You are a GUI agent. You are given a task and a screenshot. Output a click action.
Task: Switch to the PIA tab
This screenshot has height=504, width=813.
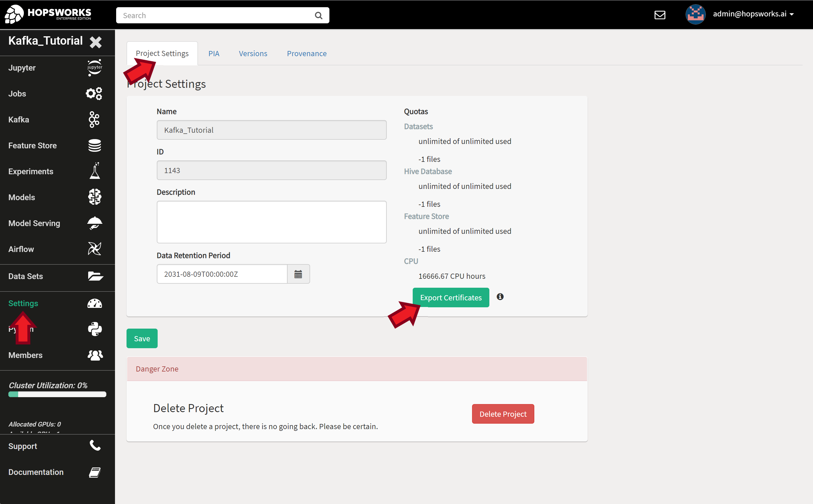[214, 53]
